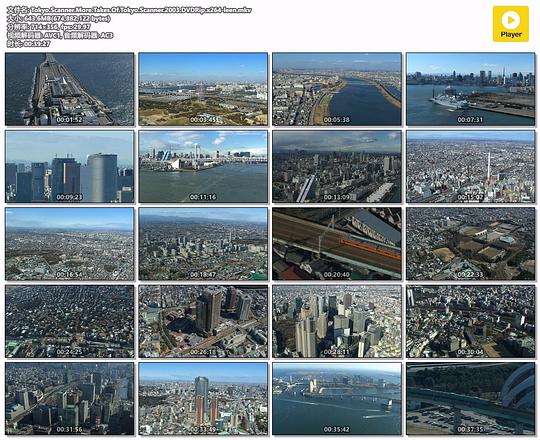Click river aerial thumbnail at 00:05:38

point(337,89)
